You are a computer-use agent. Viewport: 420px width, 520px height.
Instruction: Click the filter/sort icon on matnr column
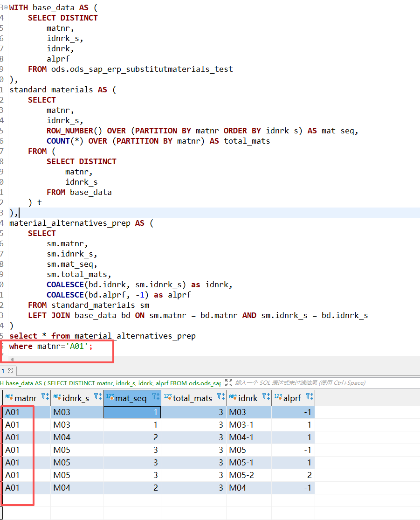click(x=45, y=397)
